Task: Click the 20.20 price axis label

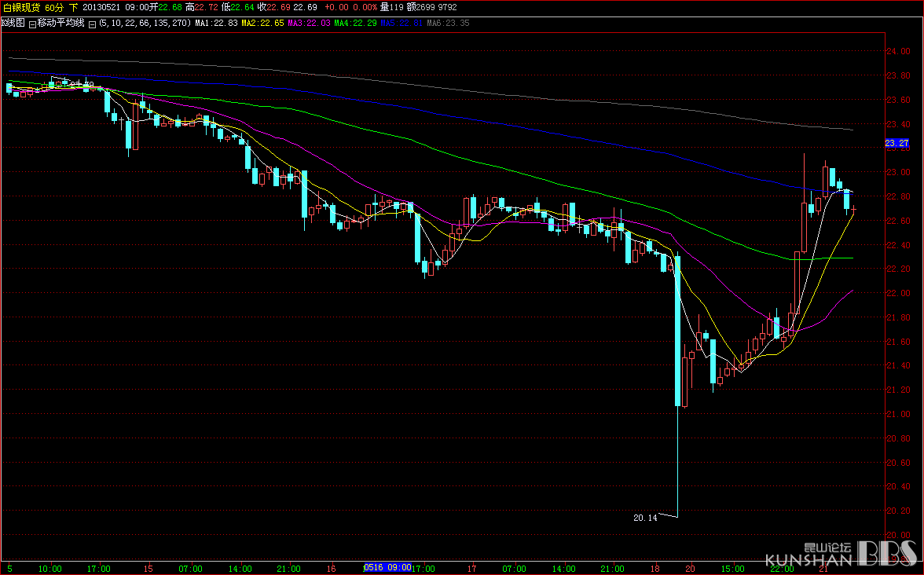Action: pos(897,511)
